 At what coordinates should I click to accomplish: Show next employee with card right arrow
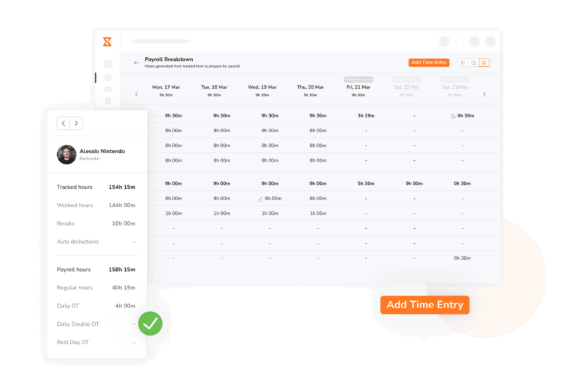(x=76, y=123)
